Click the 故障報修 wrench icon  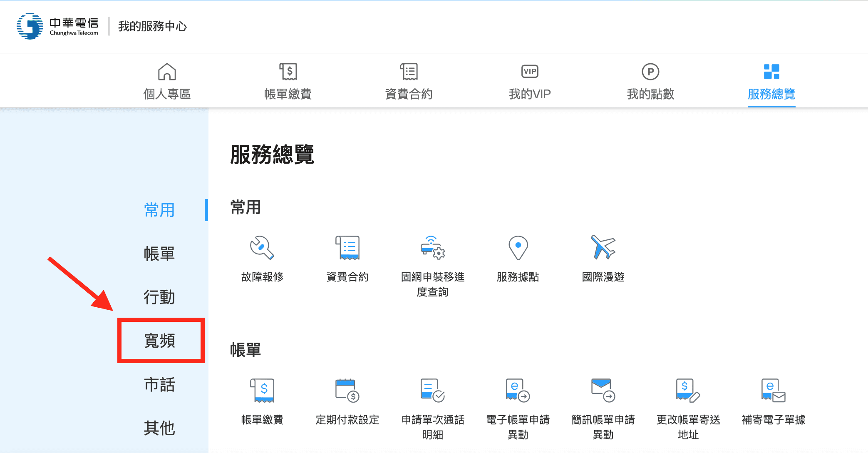(262, 248)
